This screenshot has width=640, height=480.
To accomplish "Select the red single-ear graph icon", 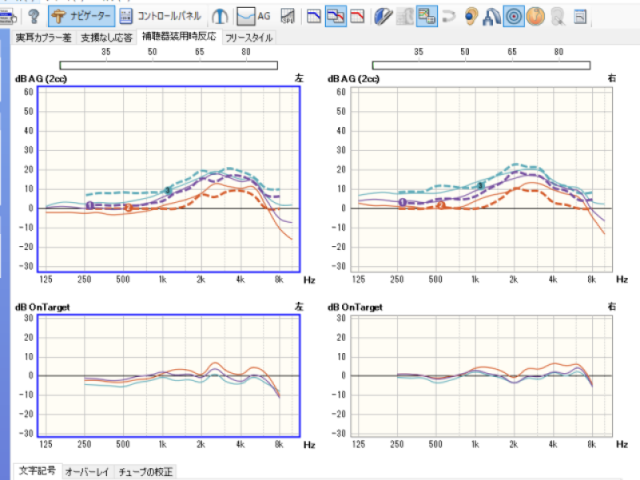I will tap(357, 16).
